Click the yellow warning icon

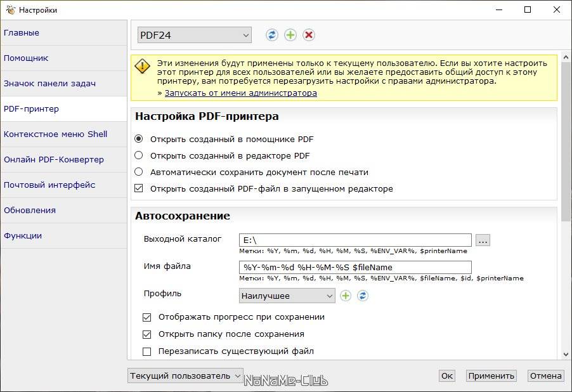point(142,67)
